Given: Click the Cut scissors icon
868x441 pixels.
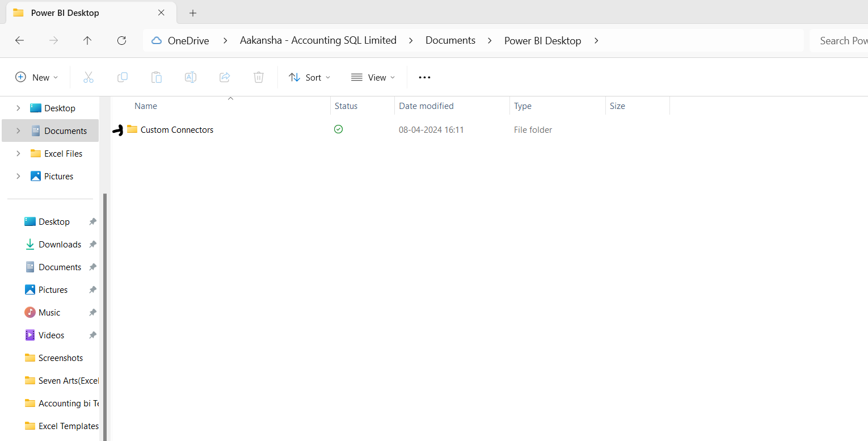Looking at the screenshot, I should [x=89, y=77].
